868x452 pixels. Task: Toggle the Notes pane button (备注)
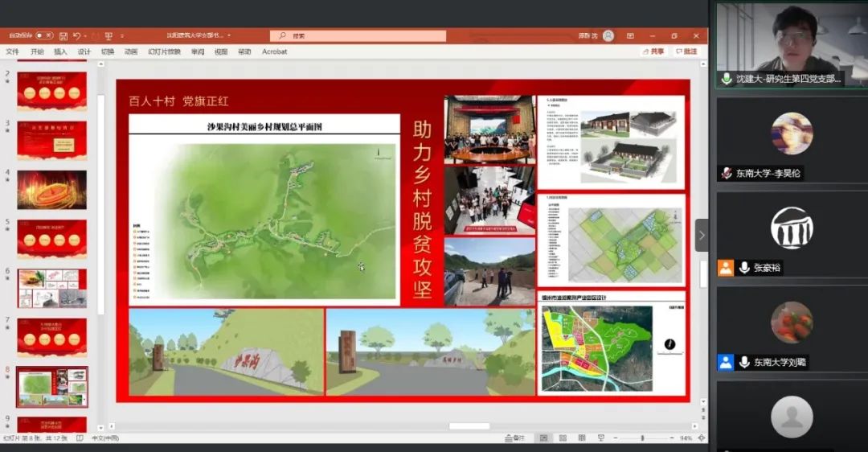tap(514, 438)
